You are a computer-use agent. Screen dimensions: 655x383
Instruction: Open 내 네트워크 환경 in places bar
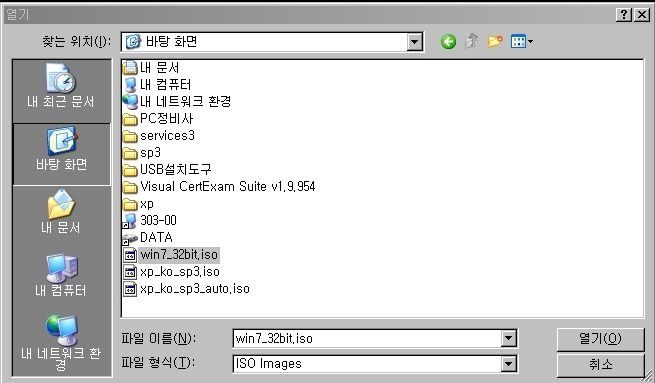[x=61, y=342]
